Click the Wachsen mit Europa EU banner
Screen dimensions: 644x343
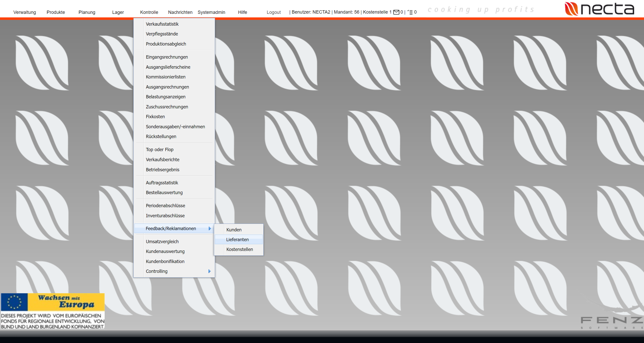53,311
